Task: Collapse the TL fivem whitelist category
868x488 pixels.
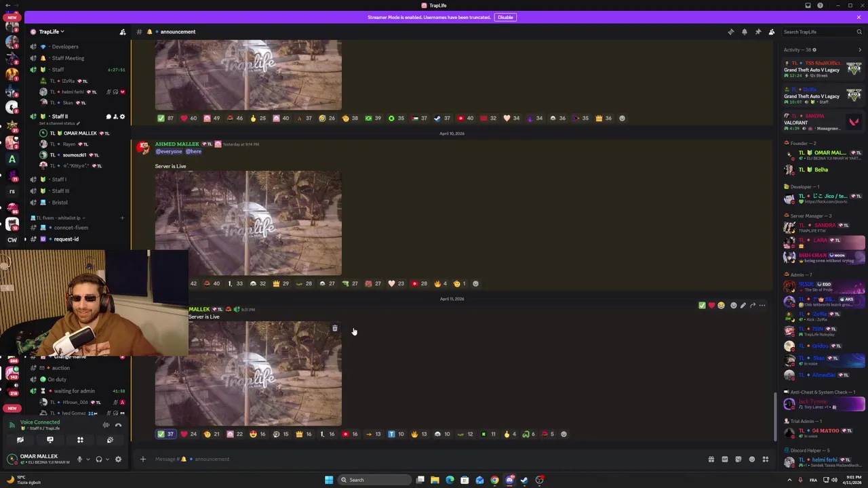Action: coord(58,218)
